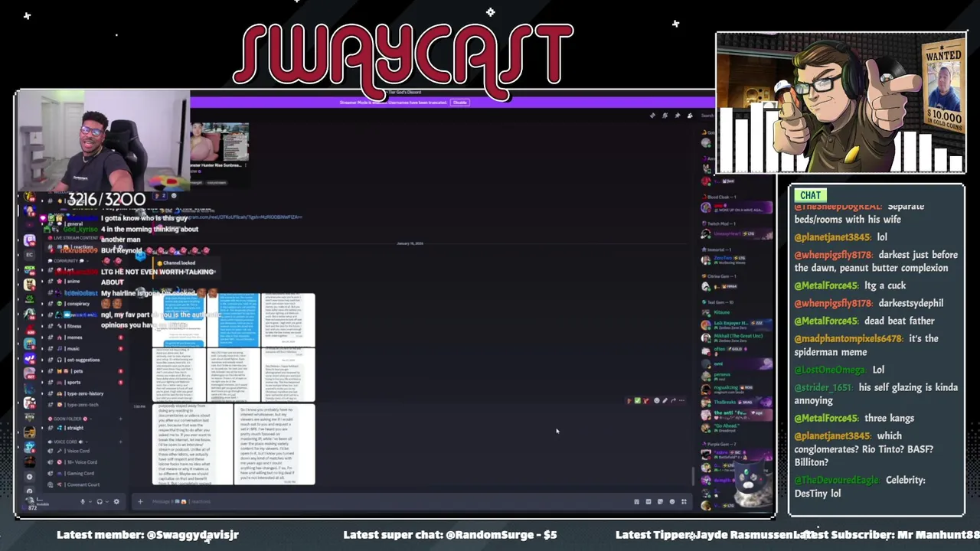Click member Mikhail (The Great Unc) in the list
Screen dimensions: 980x551
pos(735,337)
